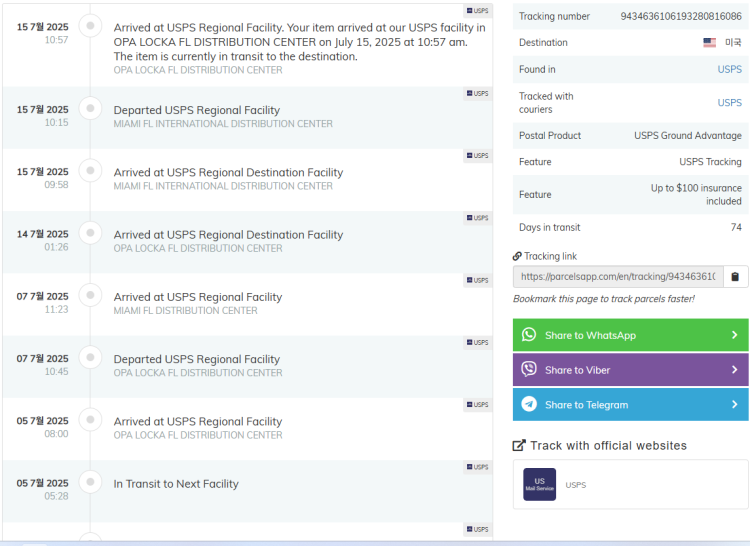Screen dimensions: 750x546
Task: Expand Share to WhatsApp chevron arrow
Action: point(735,335)
